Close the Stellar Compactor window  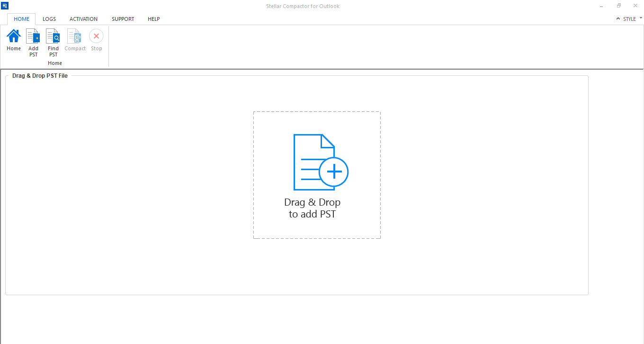point(636,6)
